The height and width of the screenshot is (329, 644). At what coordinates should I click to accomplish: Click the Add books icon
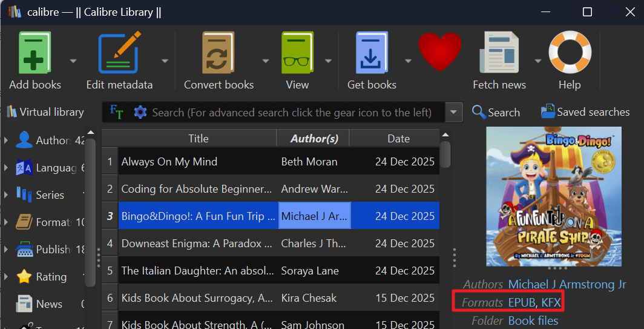[x=34, y=53]
